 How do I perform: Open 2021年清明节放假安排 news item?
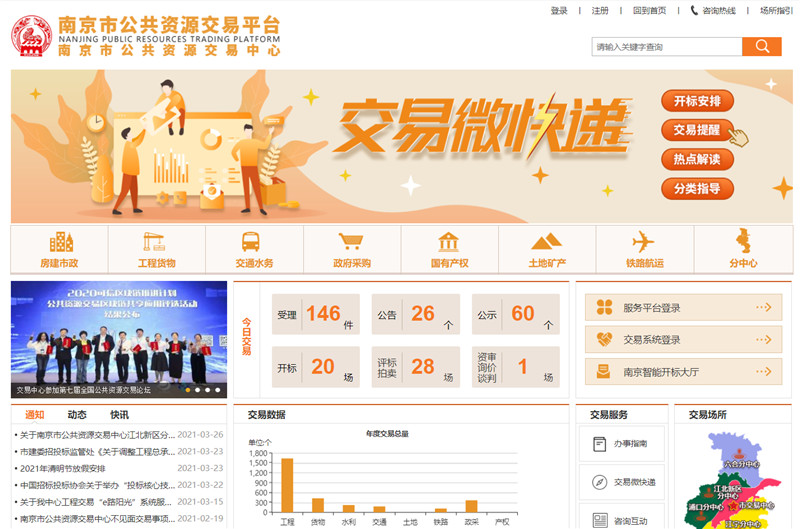pos(62,468)
